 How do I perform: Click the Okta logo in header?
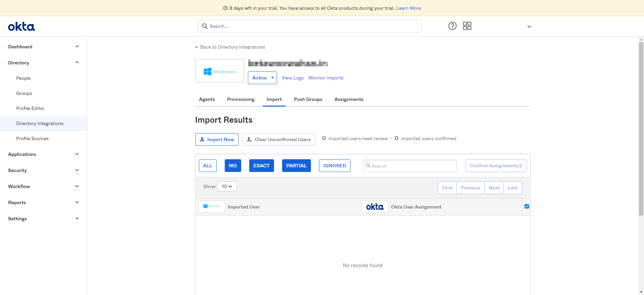21,26
